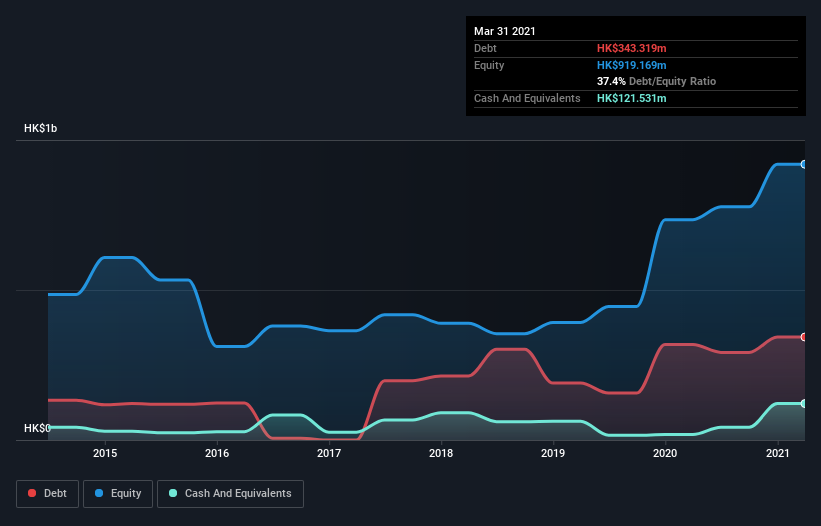Click the Cash And Equivalents tooltip label

pyautogui.click(x=527, y=98)
